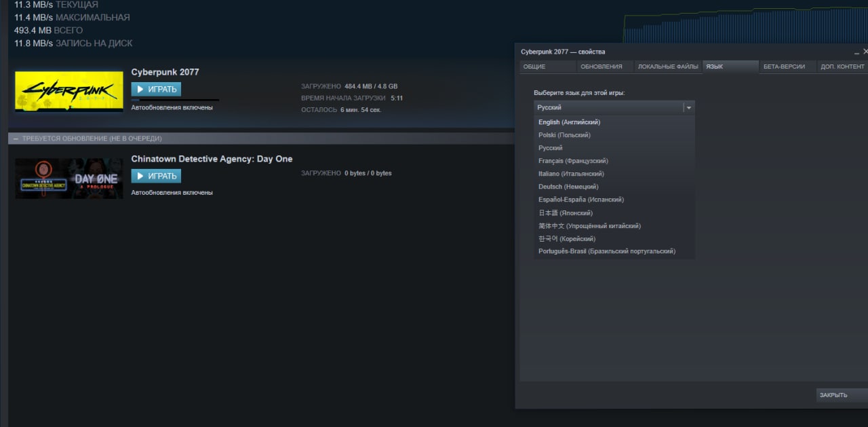Click 'Автообновления включены' under Cyberpunk 2077
This screenshot has width=868, height=427.
pyautogui.click(x=172, y=107)
